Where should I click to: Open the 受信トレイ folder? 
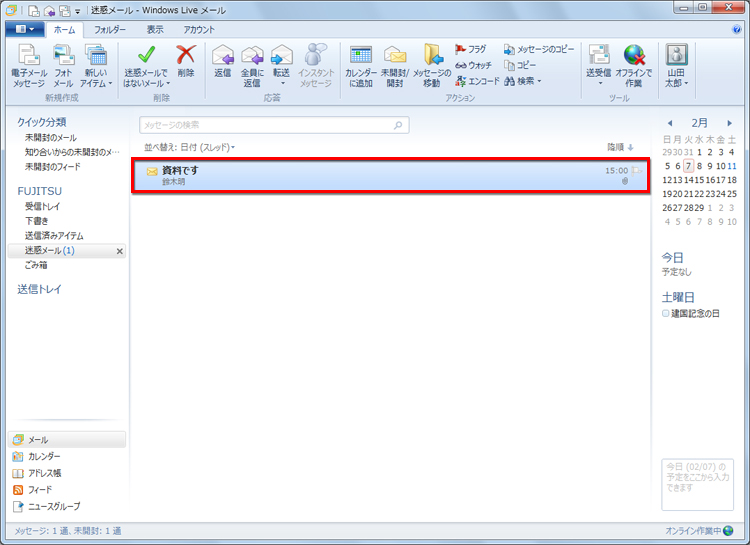(x=43, y=207)
